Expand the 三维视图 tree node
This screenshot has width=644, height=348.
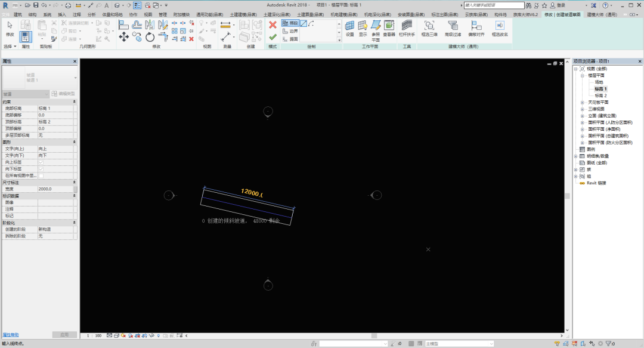[582, 109]
